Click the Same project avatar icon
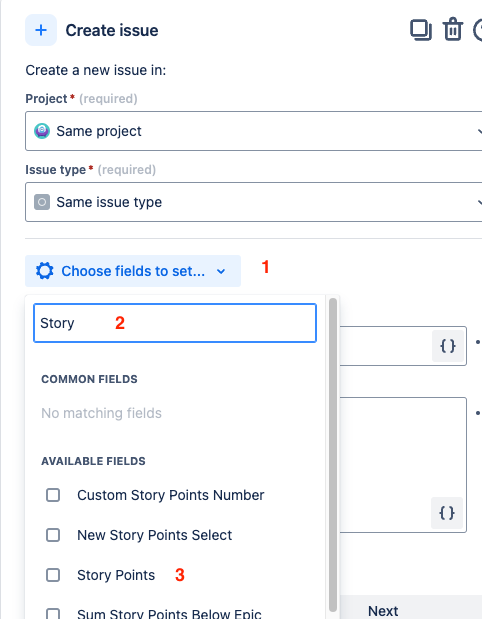 42,131
